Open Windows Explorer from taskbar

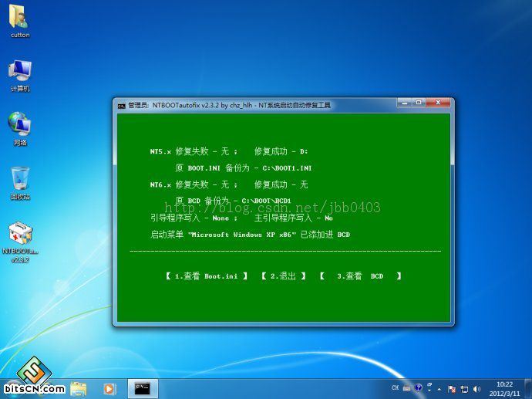pos(79,388)
